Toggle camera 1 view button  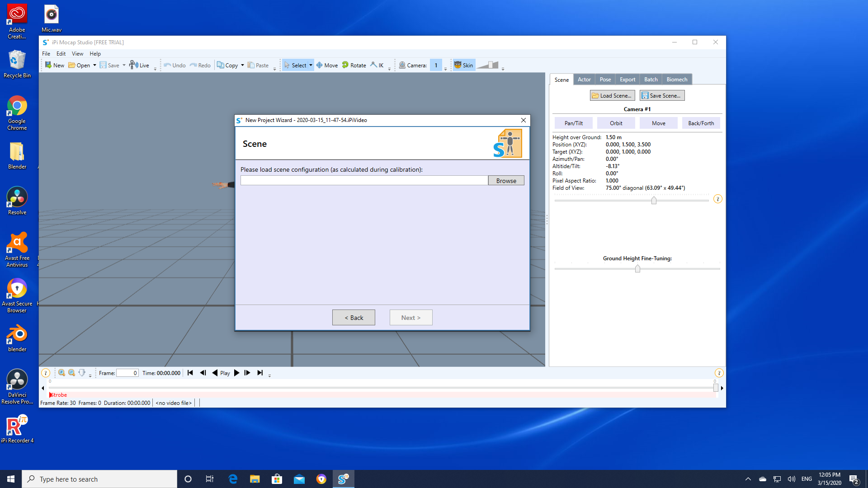[x=436, y=65]
